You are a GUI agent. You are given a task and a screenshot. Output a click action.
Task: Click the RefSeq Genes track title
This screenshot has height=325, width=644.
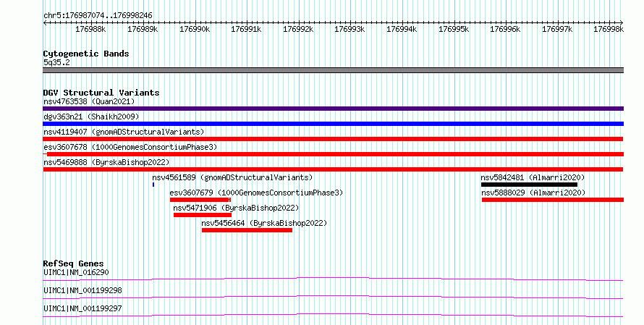pos(73,263)
